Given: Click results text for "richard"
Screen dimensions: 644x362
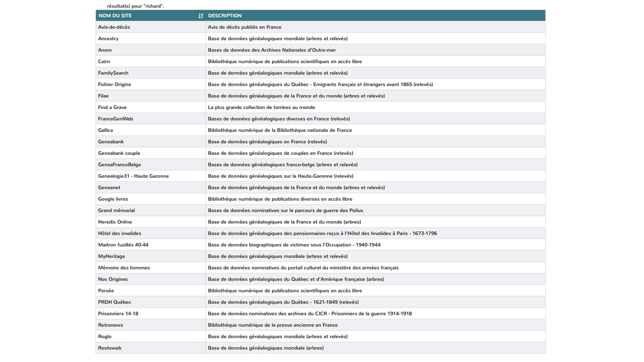Looking at the screenshot, I should pos(136,6).
